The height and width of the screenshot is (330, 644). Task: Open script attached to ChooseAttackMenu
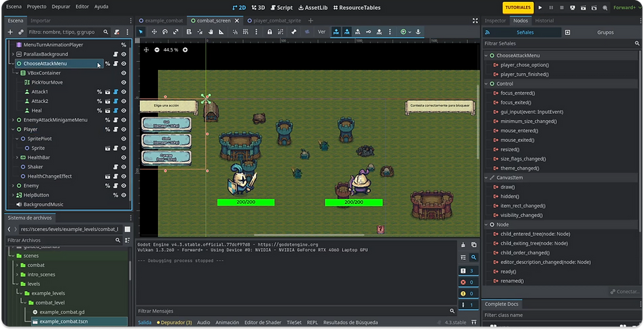click(x=115, y=64)
